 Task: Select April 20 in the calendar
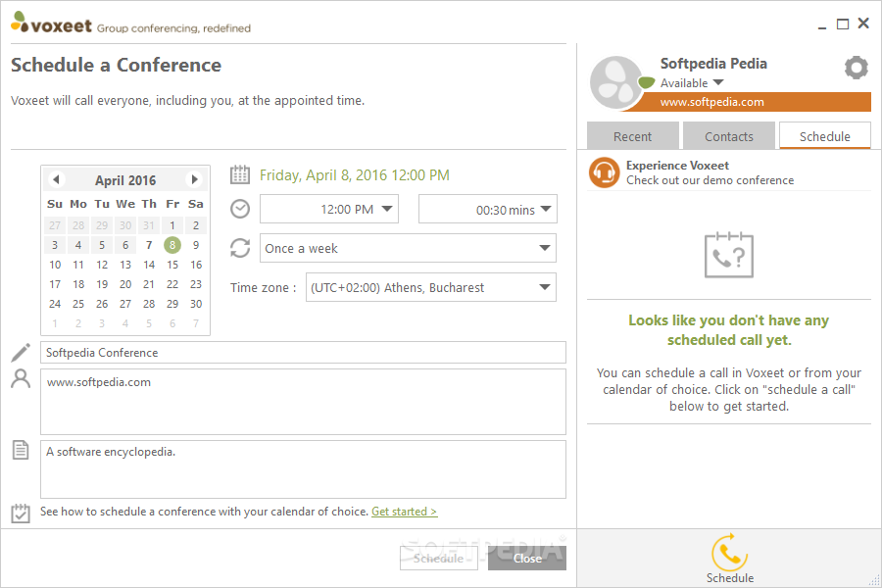pos(125,284)
